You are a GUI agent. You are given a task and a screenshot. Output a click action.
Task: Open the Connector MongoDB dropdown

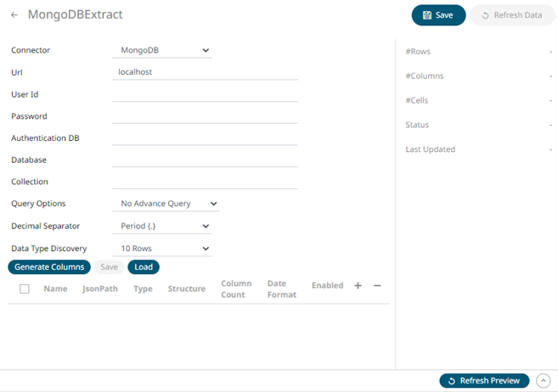[x=161, y=50]
